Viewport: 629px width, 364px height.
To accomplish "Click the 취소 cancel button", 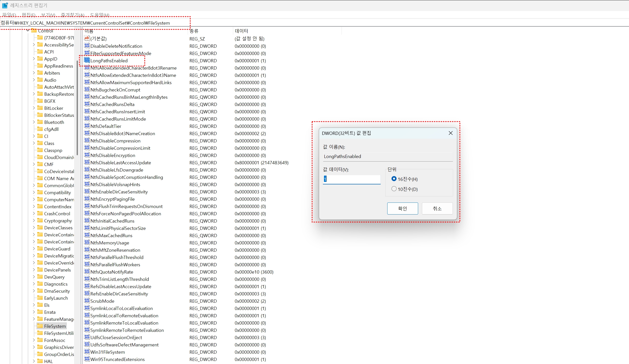I will pyautogui.click(x=437, y=209).
